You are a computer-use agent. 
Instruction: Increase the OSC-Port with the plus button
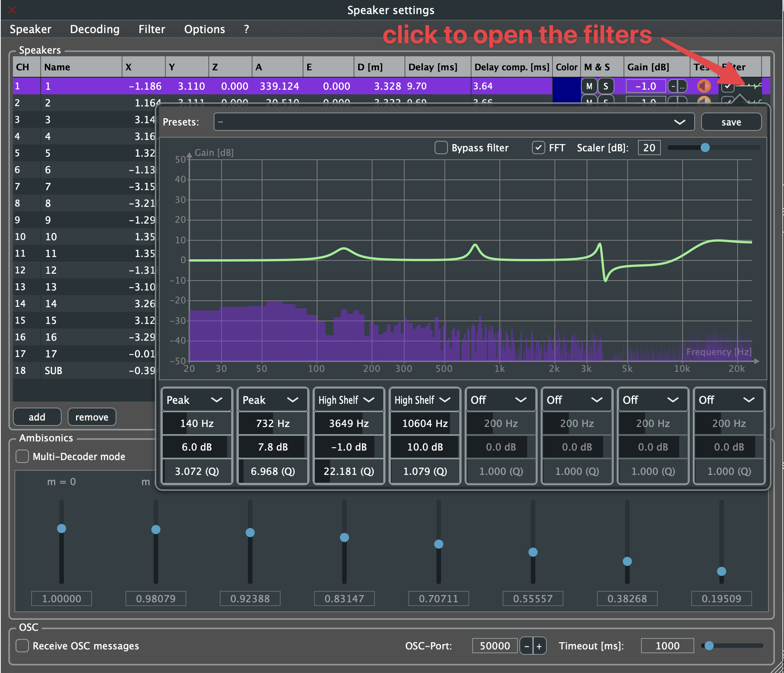point(539,646)
